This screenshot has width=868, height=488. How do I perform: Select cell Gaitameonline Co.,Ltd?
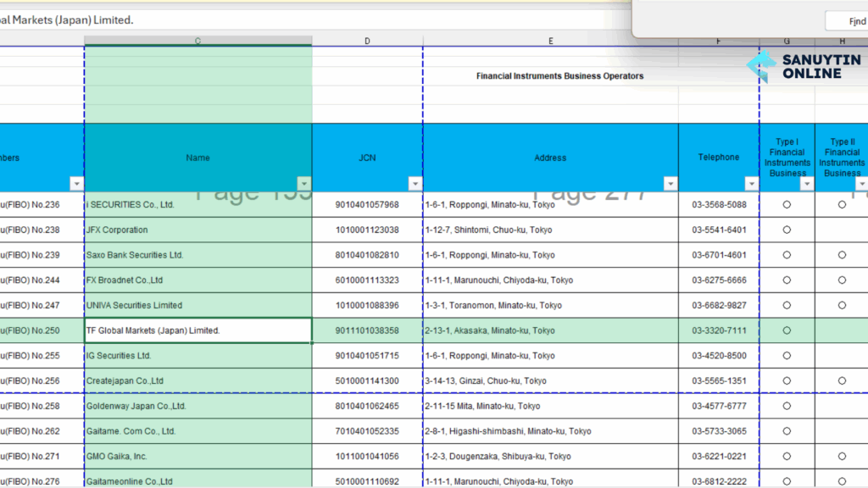(198, 480)
